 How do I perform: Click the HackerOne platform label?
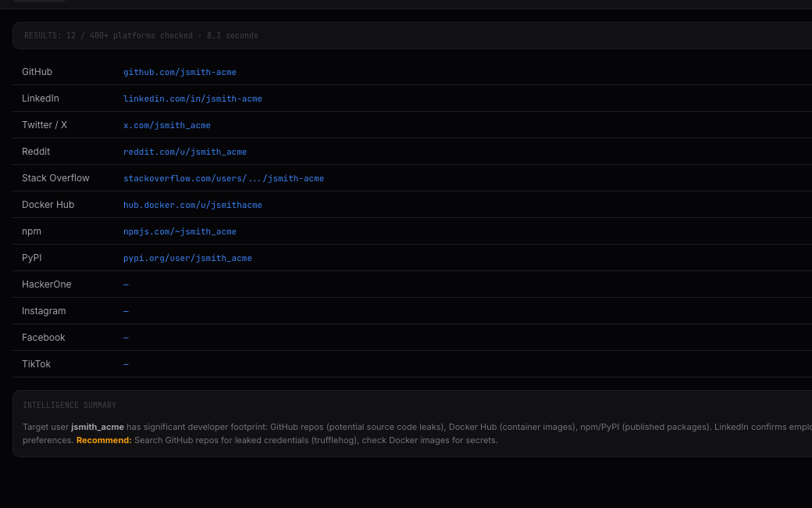tap(47, 284)
